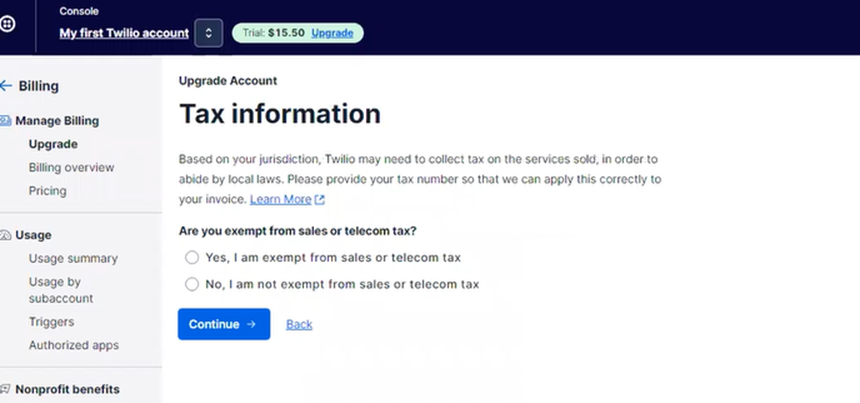Open Authorized apps sidebar item
This screenshot has height=403, width=860.
click(73, 345)
